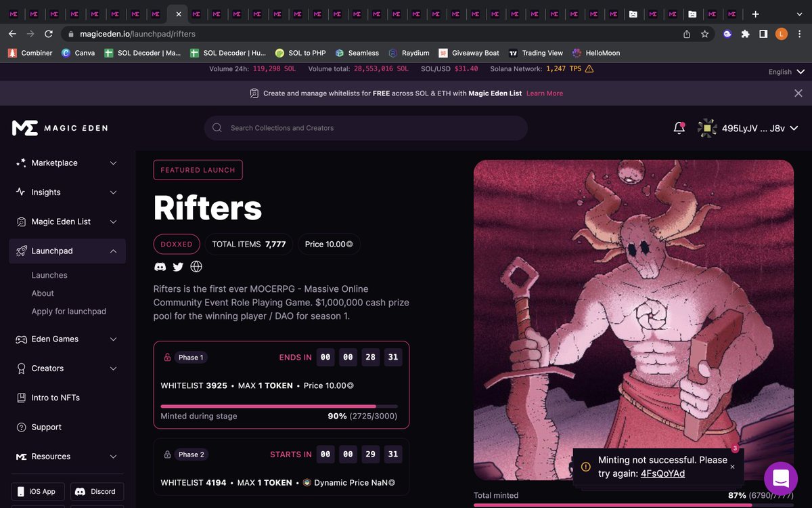The height and width of the screenshot is (508, 812).
Task: Open About under Launchpad
Action: pos(43,293)
